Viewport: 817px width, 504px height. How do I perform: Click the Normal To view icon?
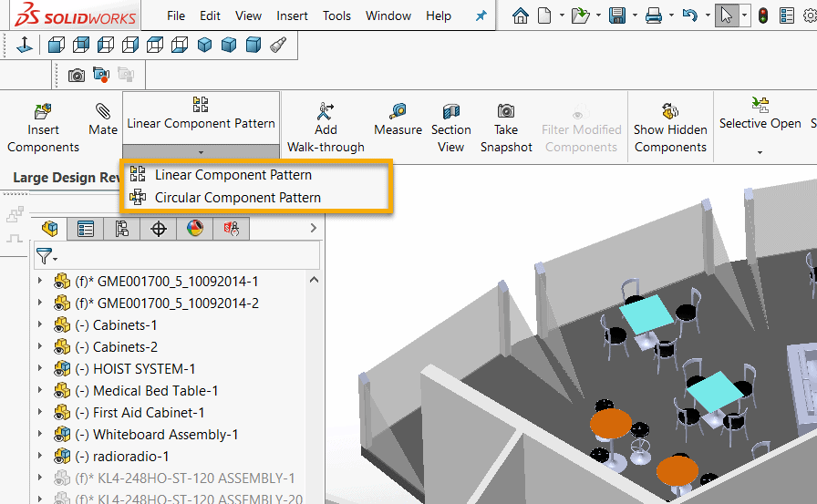pyautogui.click(x=24, y=46)
